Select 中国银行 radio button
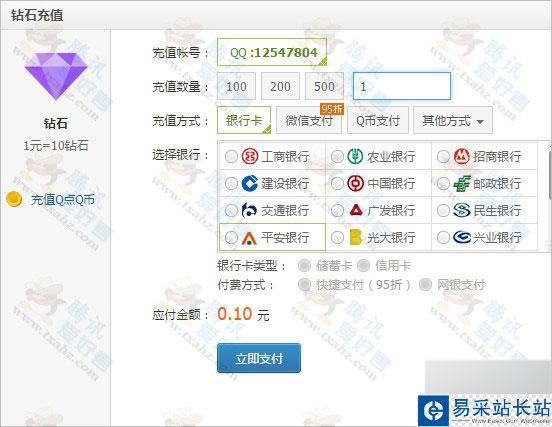Image resolution: width=552 pixels, height=427 pixels. click(337, 183)
